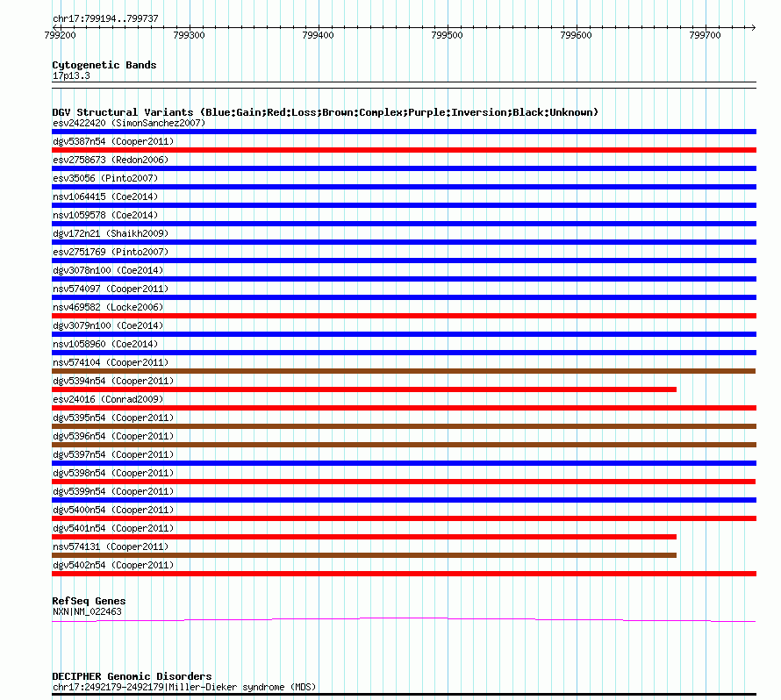The height and width of the screenshot is (700, 781).
Task: Select nsv574097 (Cooper2011) label
Action: (x=111, y=289)
